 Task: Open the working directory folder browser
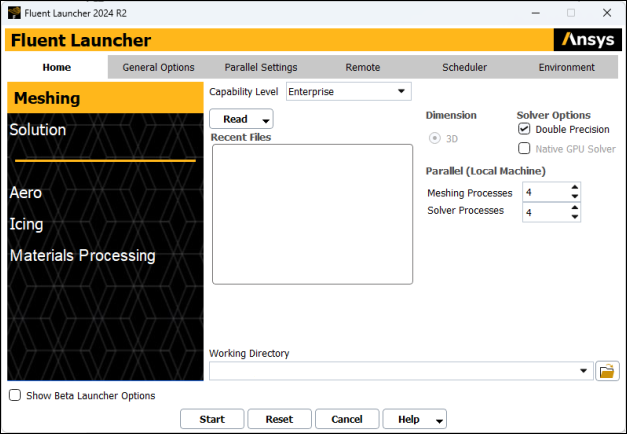coord(607,371)
